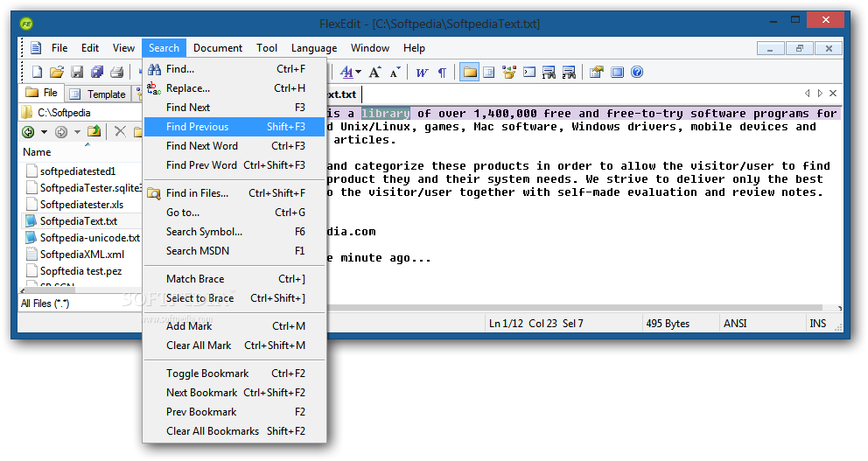868x461 pixels.
Task: Open the Document menu
Action: point(218,48)
